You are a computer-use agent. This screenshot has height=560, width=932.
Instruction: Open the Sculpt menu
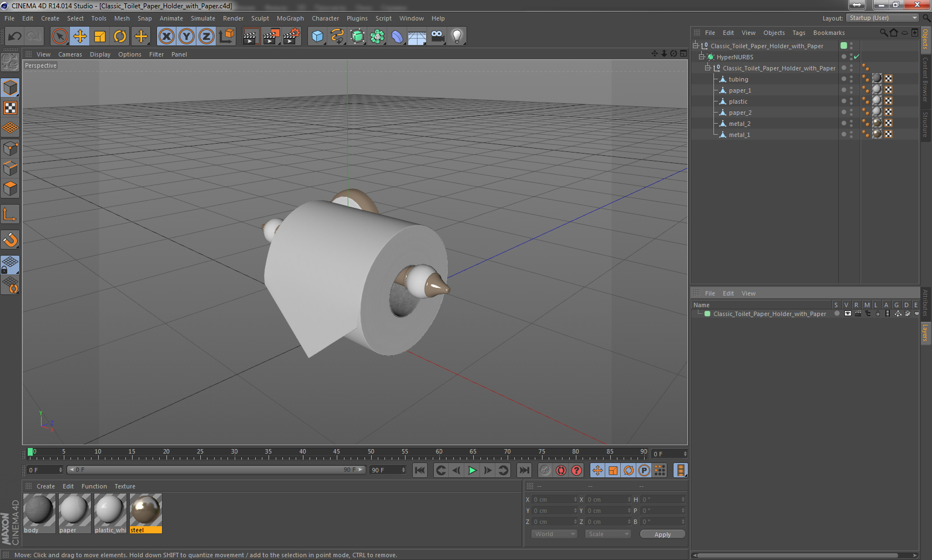pos(260,18)
